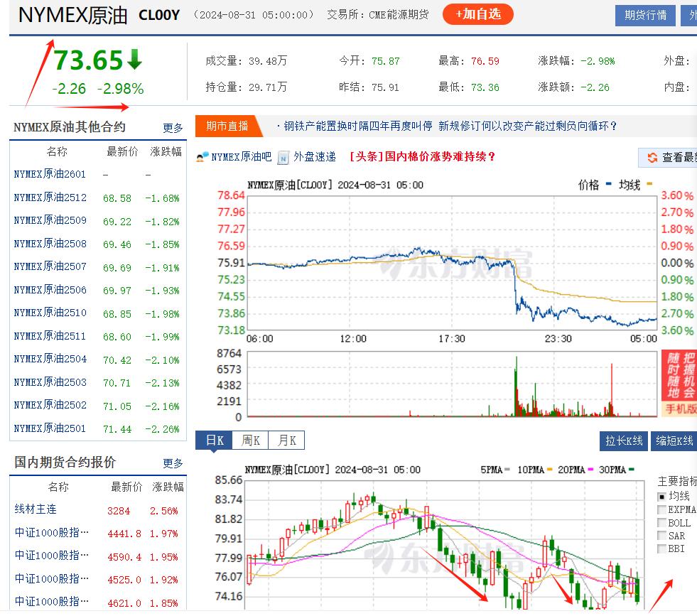Click the 缩短K线 button
Image resolution: width=697 pixels, height=616 pixels.
[674, 441]
